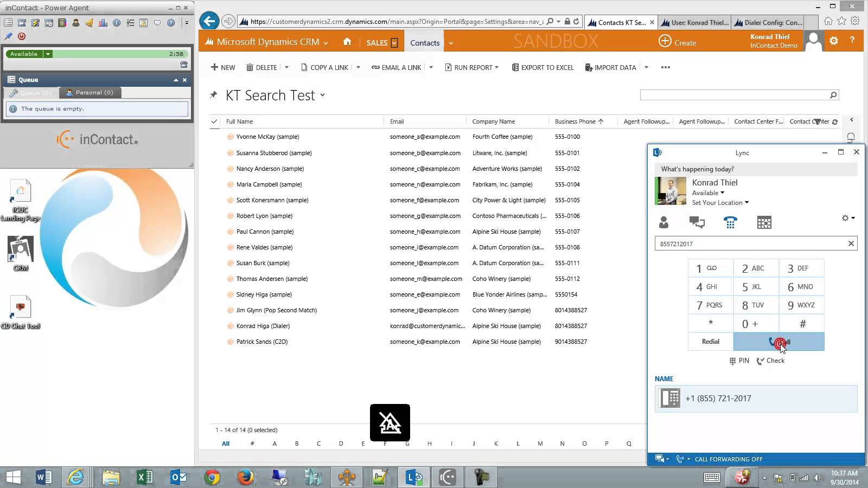
Task: Click EXPORT TO EXCEL command
Action: point(542,67)
